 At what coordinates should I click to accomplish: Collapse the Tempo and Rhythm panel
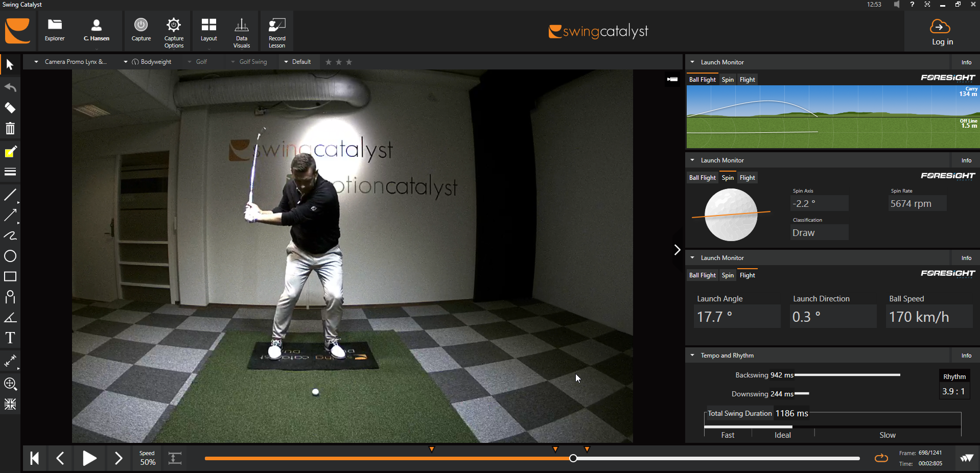pyautogui.click(x=692, y=356)
